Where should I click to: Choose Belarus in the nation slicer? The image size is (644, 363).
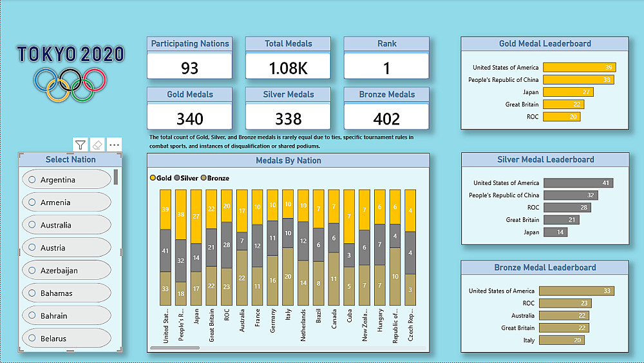click(66, 338)
